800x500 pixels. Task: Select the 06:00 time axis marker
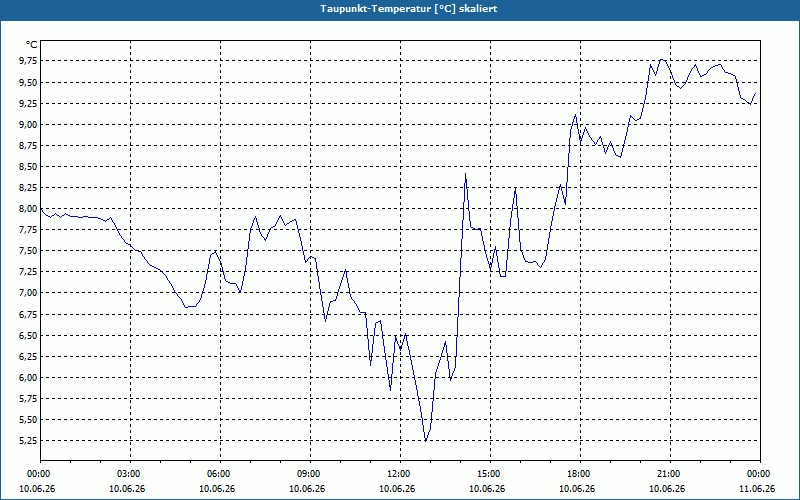click(220, 474)
